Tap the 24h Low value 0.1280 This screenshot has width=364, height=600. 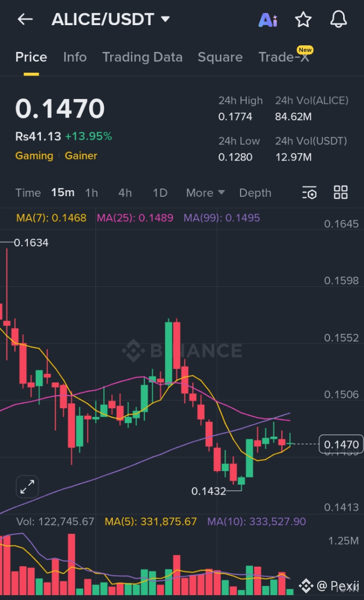point(235,157)
